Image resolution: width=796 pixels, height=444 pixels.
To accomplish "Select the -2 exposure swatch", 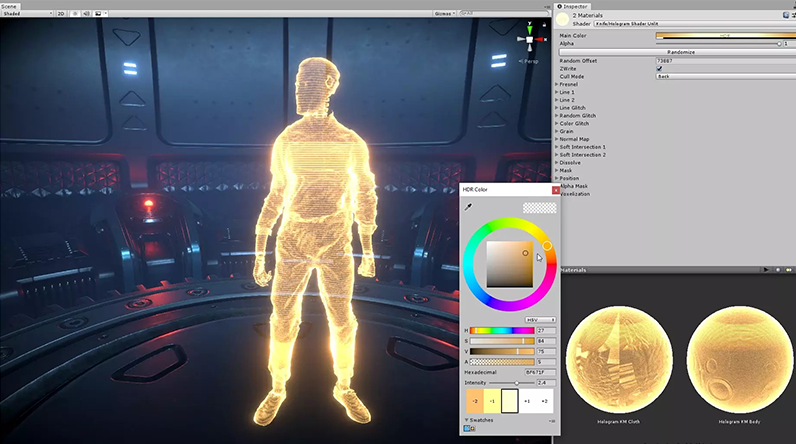I will point(475,401).
